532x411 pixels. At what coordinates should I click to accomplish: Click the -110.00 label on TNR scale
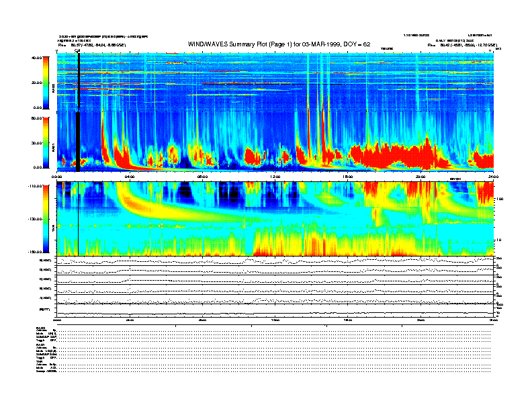(35, 186)
